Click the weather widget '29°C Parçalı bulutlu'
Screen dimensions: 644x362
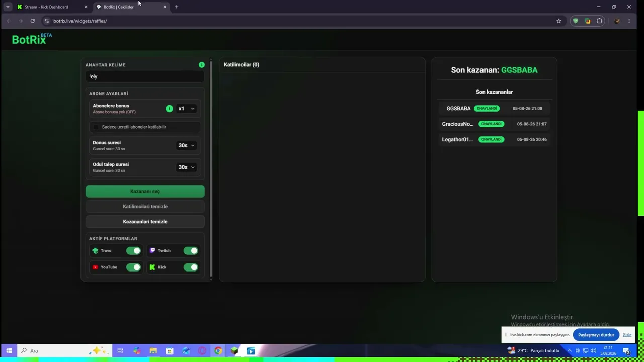534,351
